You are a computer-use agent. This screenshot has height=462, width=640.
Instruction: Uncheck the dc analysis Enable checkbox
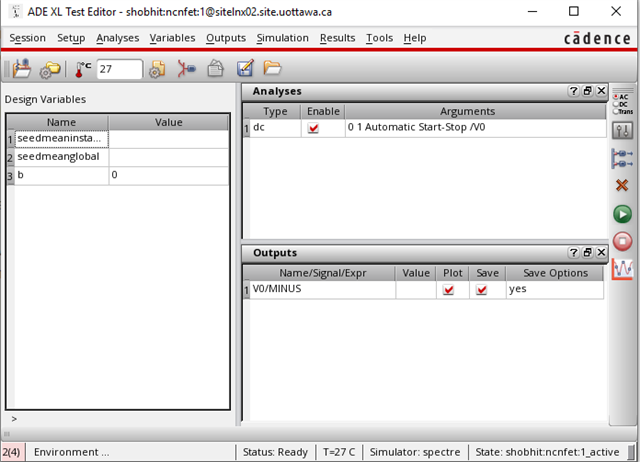pyautogui.click(x=314, y=129)
